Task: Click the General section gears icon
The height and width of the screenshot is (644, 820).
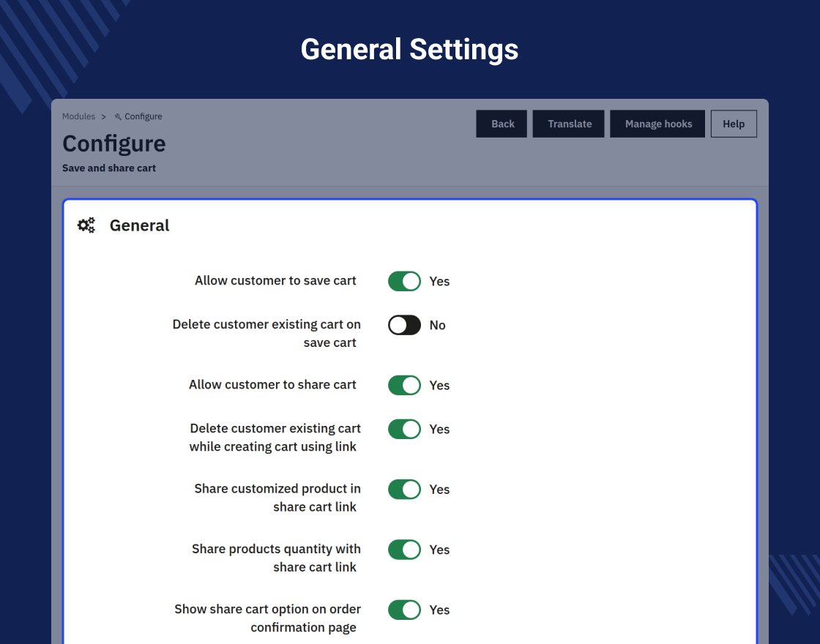Action: pyautogui.click(x=86, y=225)
